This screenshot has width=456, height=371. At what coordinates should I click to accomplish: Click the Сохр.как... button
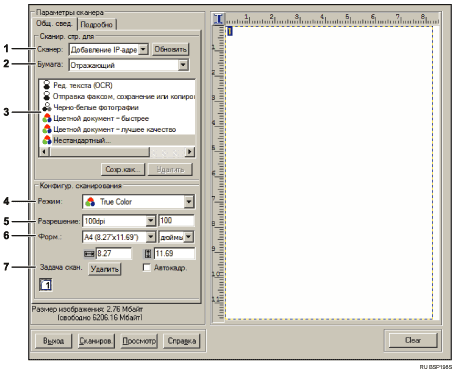[x=123, y=169]
